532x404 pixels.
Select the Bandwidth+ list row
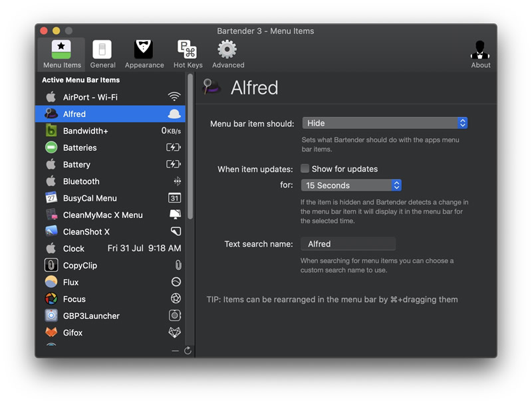110,131
